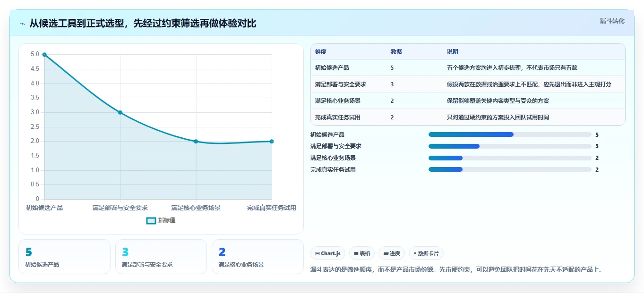Click the 0 y-axis label
The height and width of the screenshot is (293, 644).
click(38, 199)
